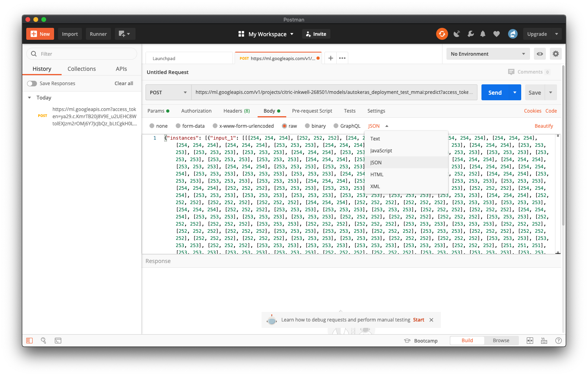Click the Import button
This screenshot has width=588, height=376.
[x=70, y=34]
